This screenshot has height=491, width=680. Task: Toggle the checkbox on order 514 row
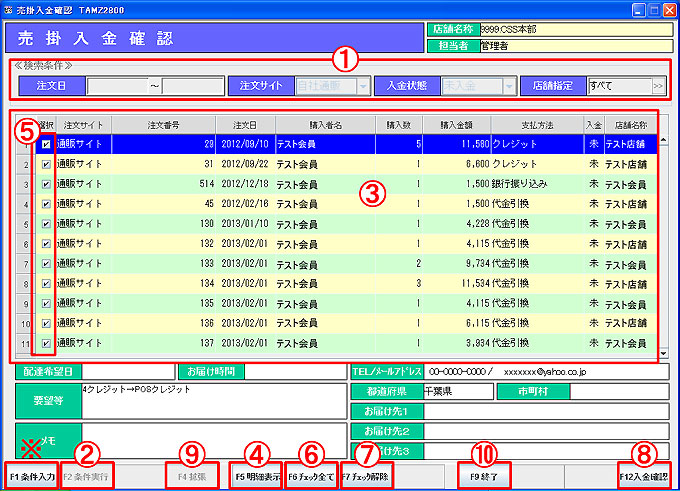pos(47,184)
